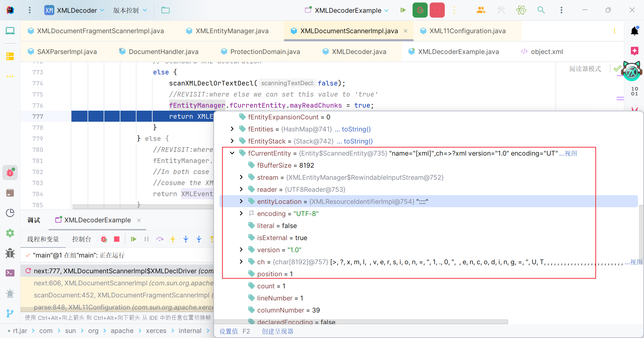The height and width of the screenshot is (338, 644).
Task: Switch to object.xml tab
Action: (x=542, y=52)
